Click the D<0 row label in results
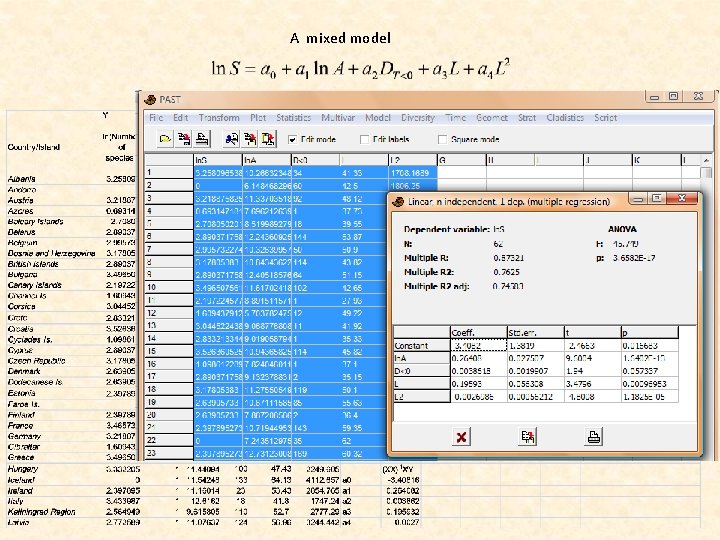Image resolution: width=720 pixels, height=540 pixels. point(422,371)
